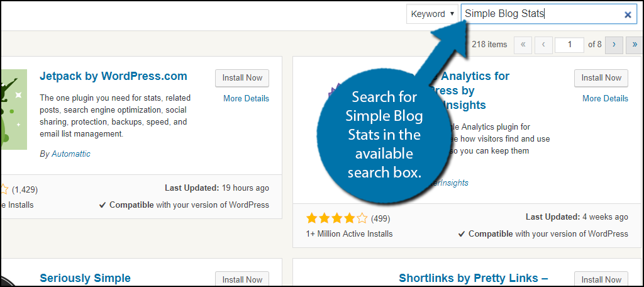
Task: Go to the next page of results
Action: 614,45
